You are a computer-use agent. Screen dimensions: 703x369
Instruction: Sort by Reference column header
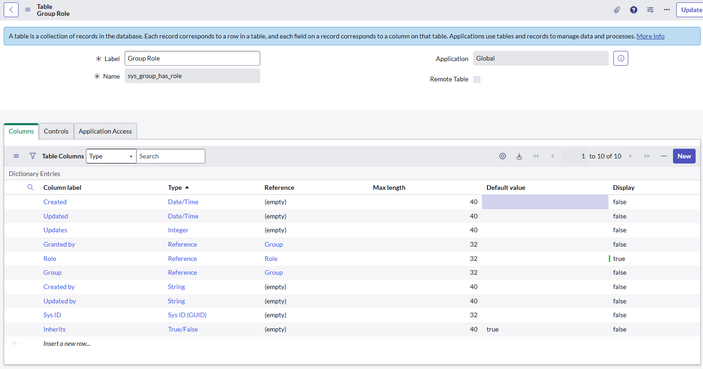click(279, 187)
